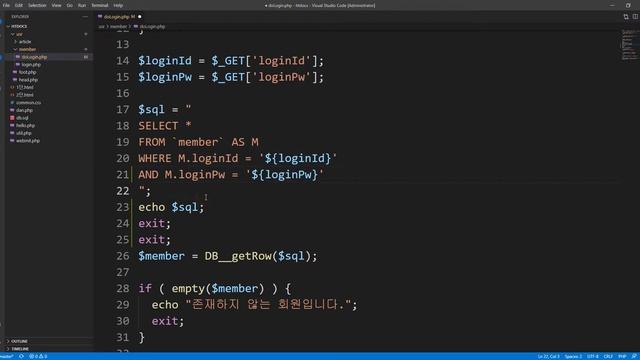Click SELECT * on line 18
The image size is (640, 360).
pos(165,126)
